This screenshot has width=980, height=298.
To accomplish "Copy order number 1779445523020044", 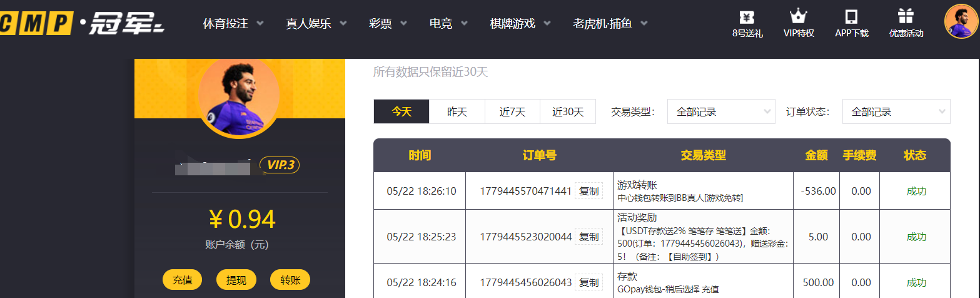I will point(589,237).
